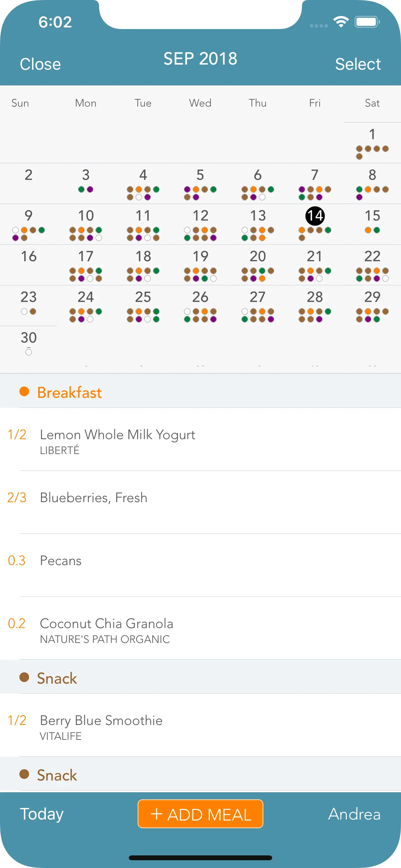Jump to Today in the bottom bar
The height and width of the screenshot is (868, 401).
click(x=41, y=814)
